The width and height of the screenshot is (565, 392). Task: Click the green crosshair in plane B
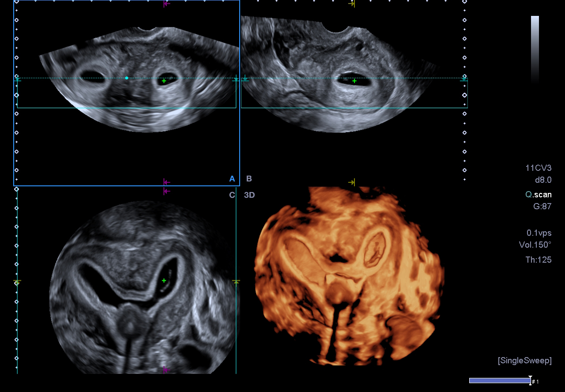coord(354,81)
